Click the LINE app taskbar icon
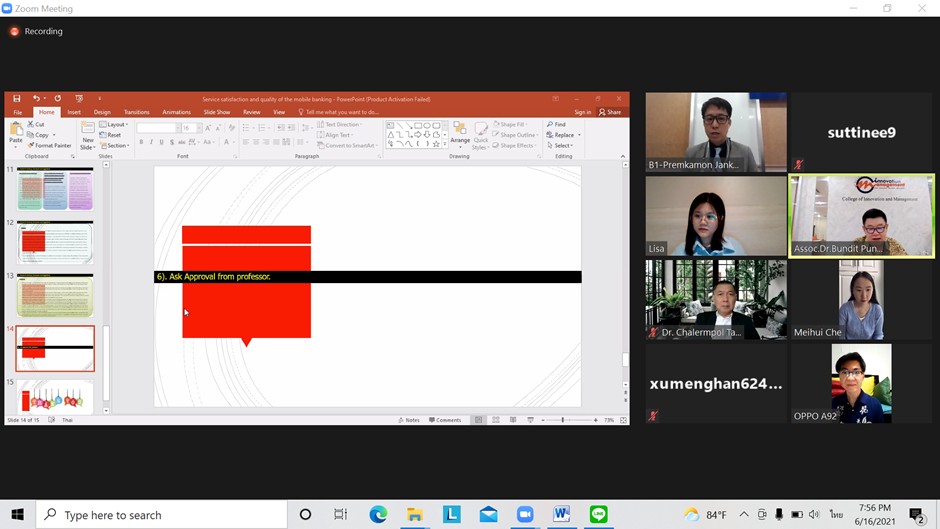Image resolution: width=940 pixels, height=529 pixels. point(598,514)
